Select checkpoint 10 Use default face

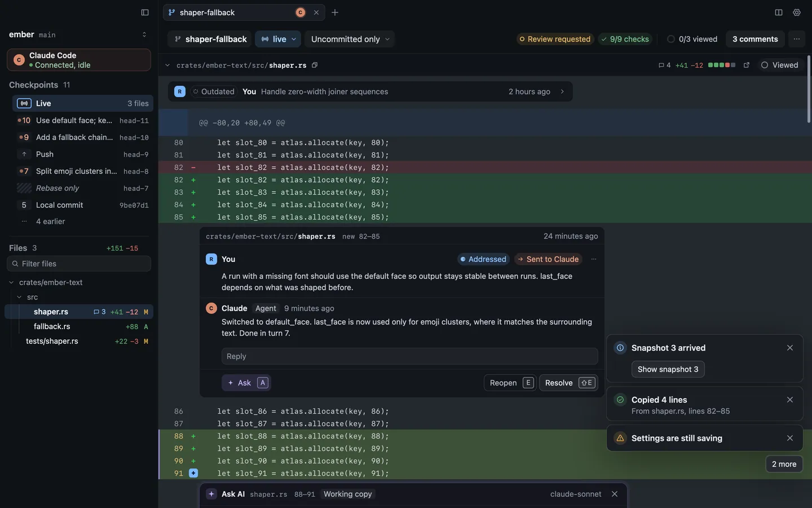[83, 120]
